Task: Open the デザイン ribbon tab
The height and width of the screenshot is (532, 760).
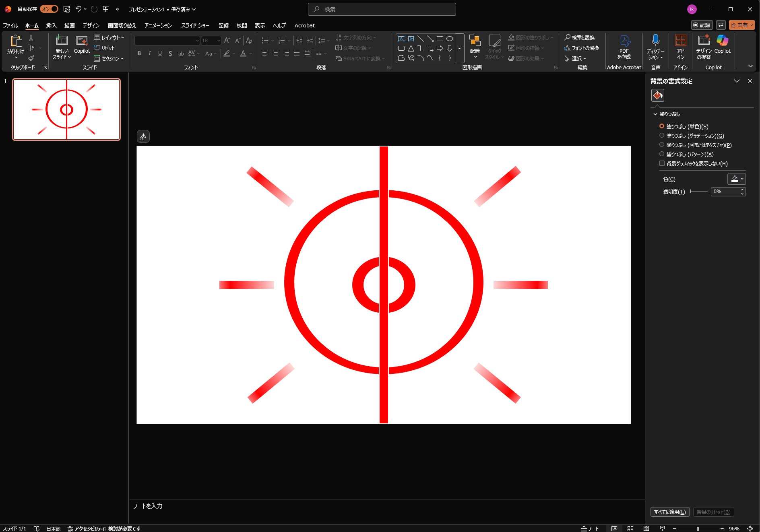Action: click(91, 25)
